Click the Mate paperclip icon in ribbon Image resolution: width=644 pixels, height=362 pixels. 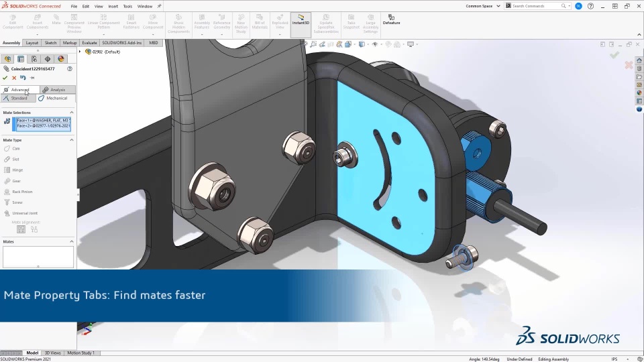click(x=56, y=17)
